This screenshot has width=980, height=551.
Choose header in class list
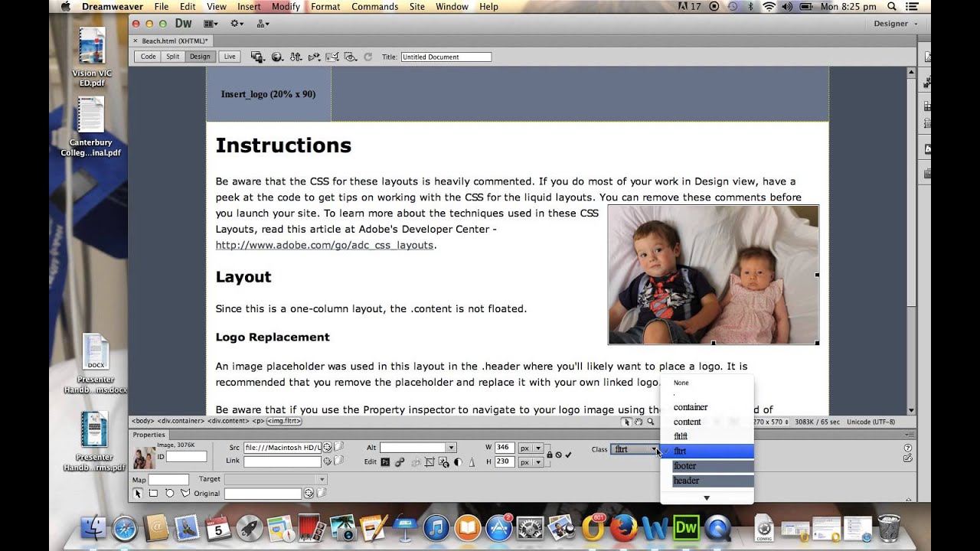pyautogui.click(x=707, y=481)
